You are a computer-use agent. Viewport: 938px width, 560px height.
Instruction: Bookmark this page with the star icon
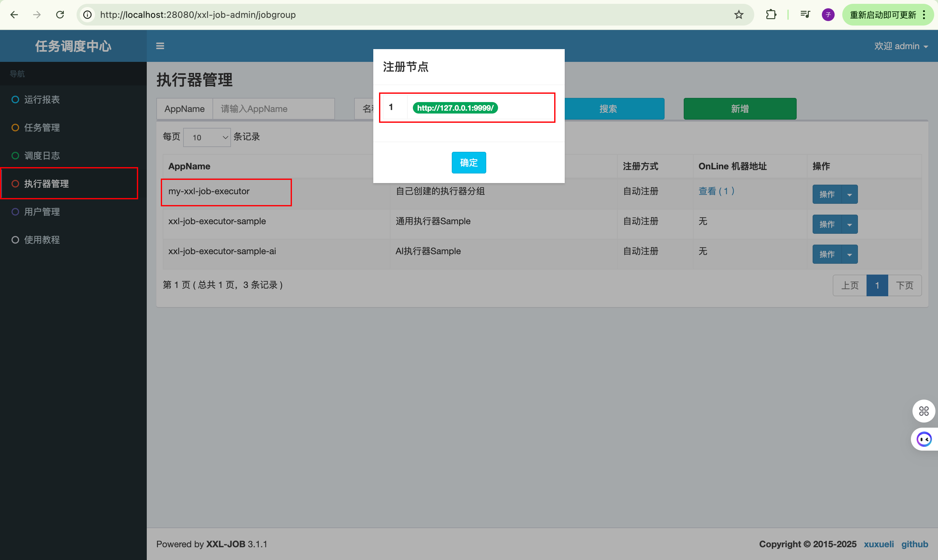(x=739, y=15)
